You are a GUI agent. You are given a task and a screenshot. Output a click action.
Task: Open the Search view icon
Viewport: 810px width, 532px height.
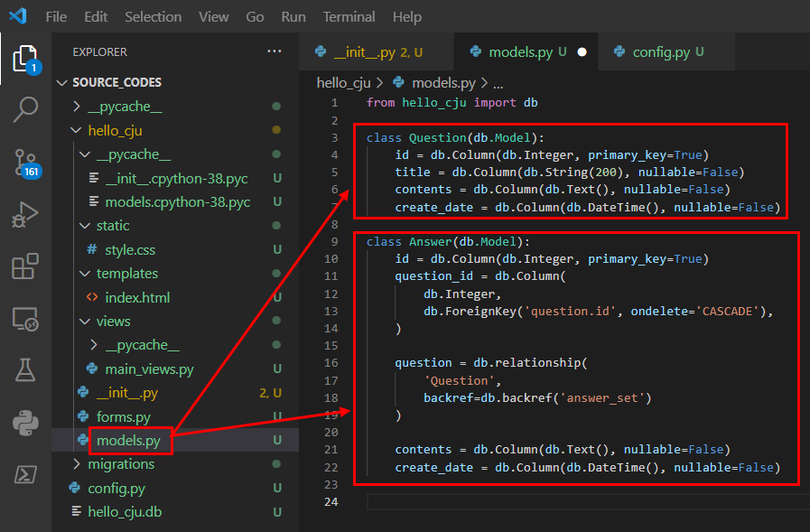tap(25, 109)
